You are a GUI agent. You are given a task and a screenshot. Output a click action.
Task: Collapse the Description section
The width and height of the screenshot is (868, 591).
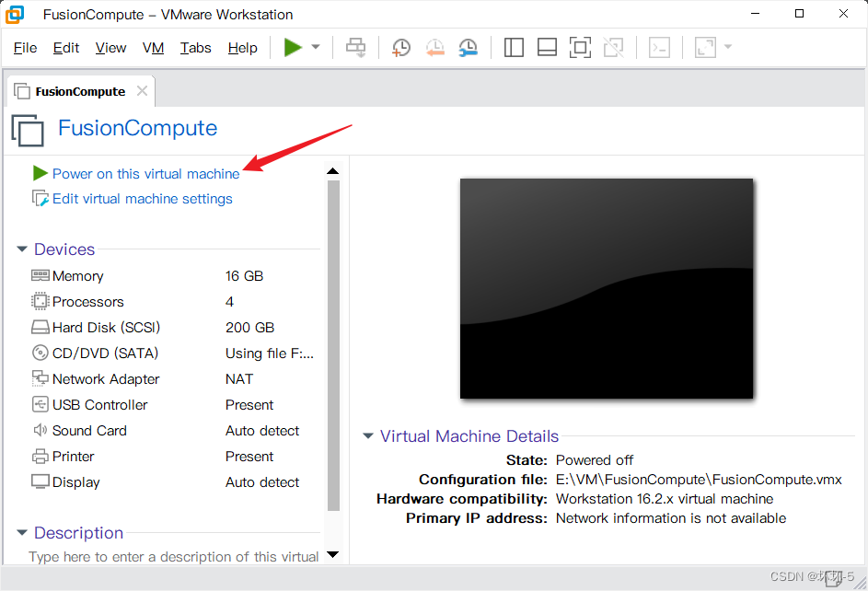(x=22, y=532)
